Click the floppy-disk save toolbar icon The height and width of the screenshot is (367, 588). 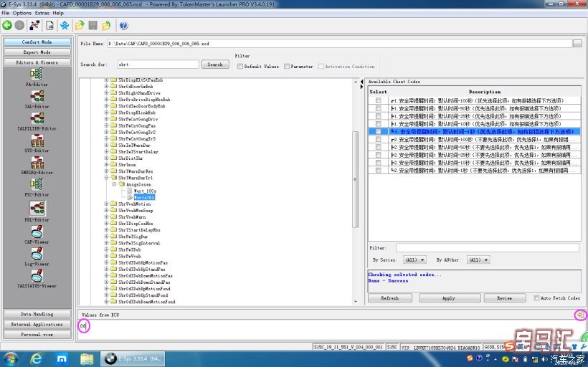point(93,26)
